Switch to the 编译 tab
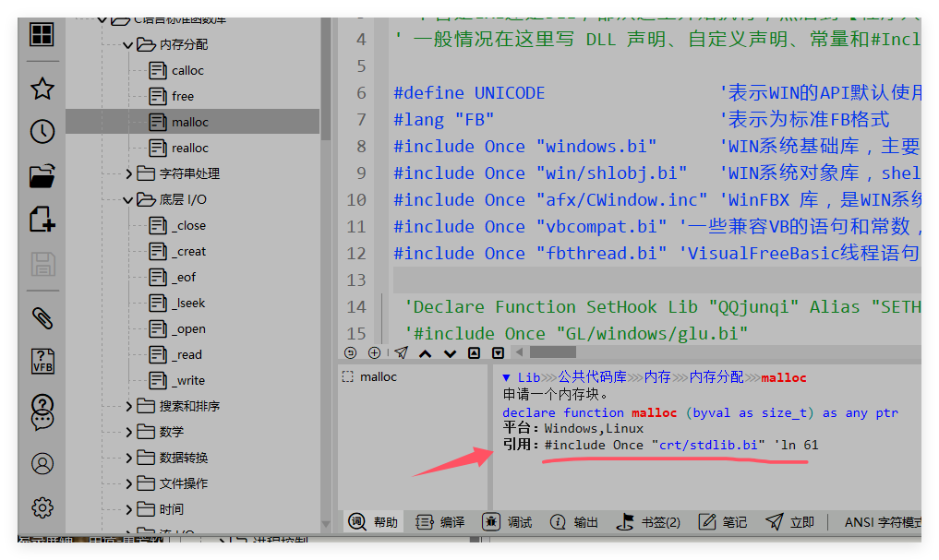939x560 pixels. 440,522
